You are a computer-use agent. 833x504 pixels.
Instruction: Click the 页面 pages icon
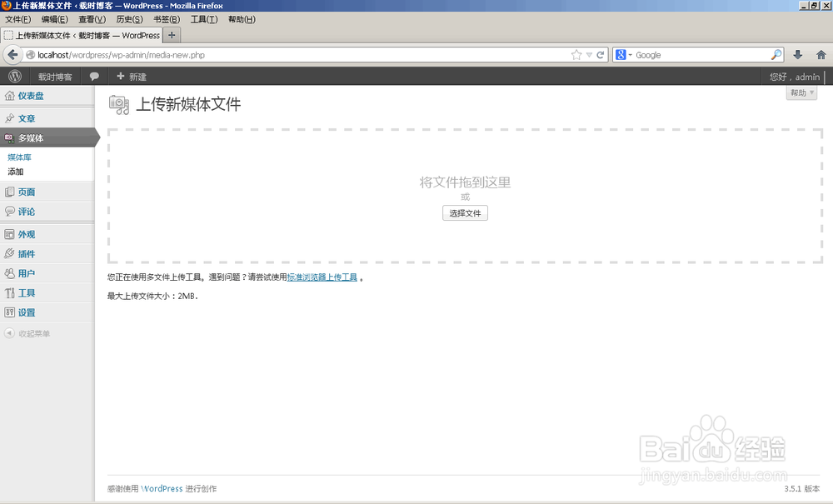pyautogui.click(x=9, y=192)
